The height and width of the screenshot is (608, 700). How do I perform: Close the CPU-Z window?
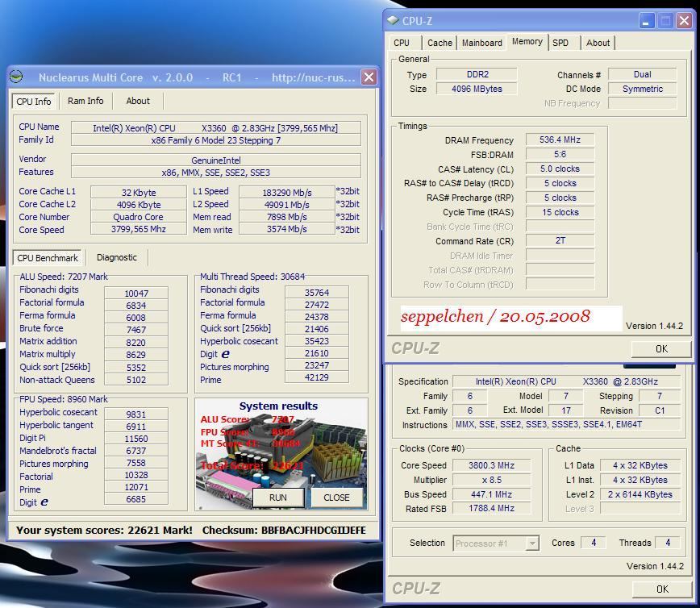pos(684,20)
